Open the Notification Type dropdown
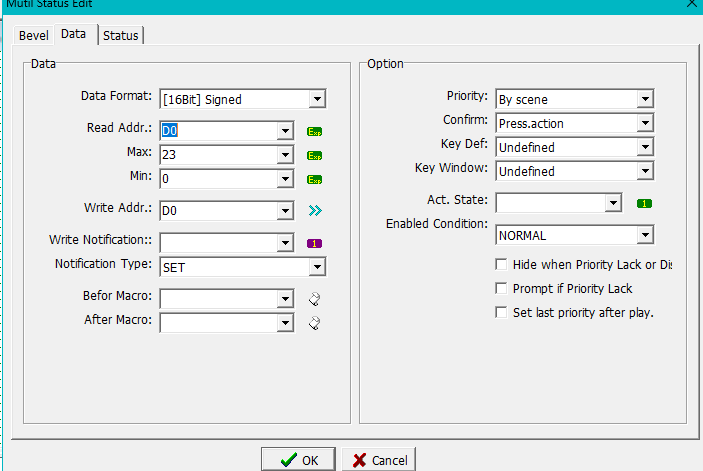This screenshot has height=471, width=703. [316, 267]
